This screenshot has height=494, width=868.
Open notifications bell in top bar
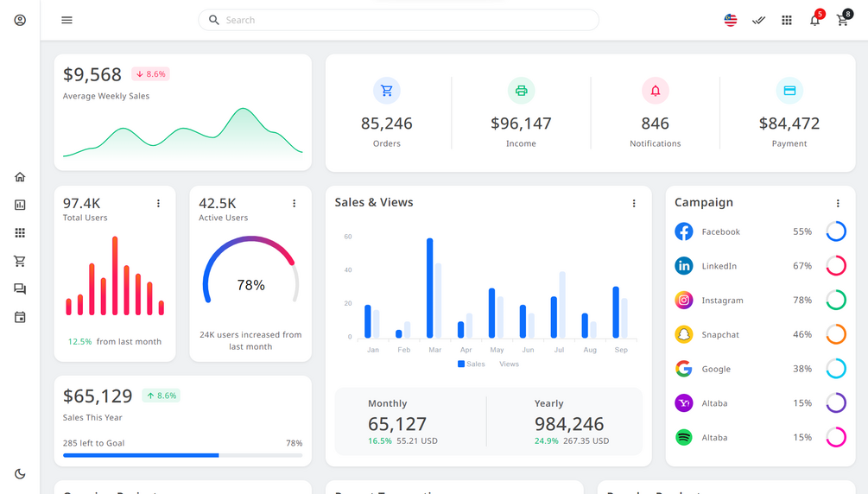pyautogui.click(x=814, y=20)
